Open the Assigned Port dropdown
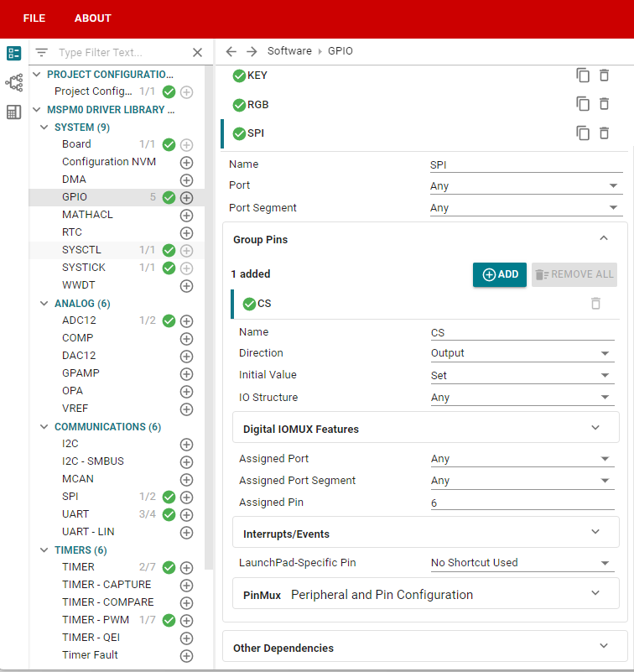Image resolution: width=634 pixels, height=672 pixels. click(522, 459)
